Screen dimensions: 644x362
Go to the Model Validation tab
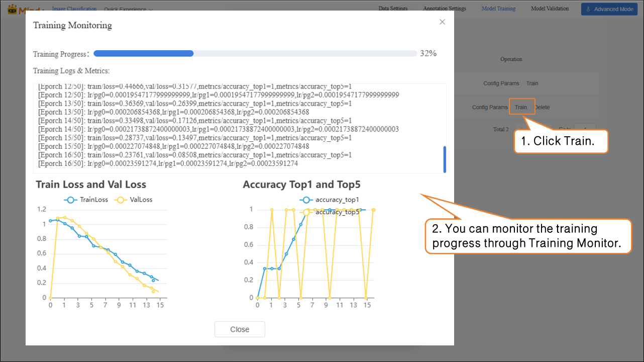click(x=550, y=9)
